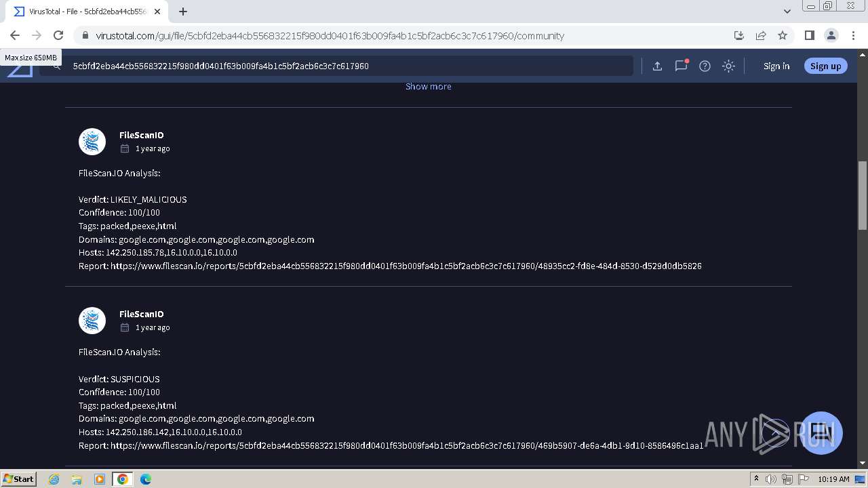Select the Verdict: LIKELY_MALICIOUS text
Screen dimensions: 868x488
tap(133, 199)
